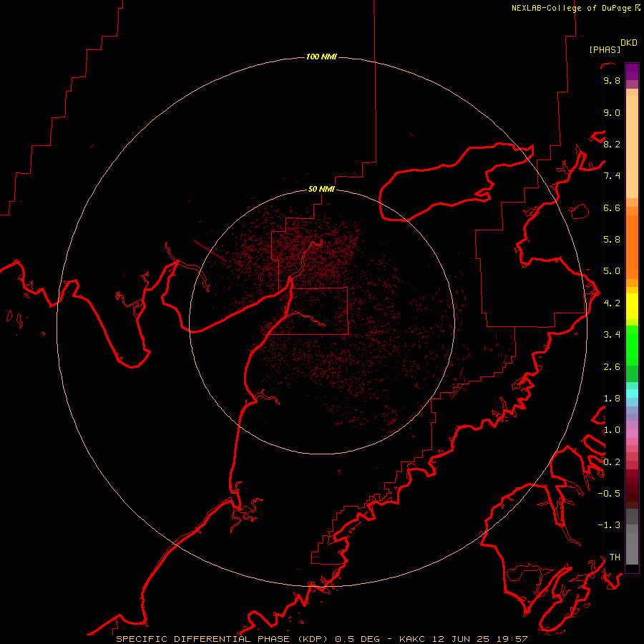Select the 2.6 value on the scale

click(x=612, y=367)
